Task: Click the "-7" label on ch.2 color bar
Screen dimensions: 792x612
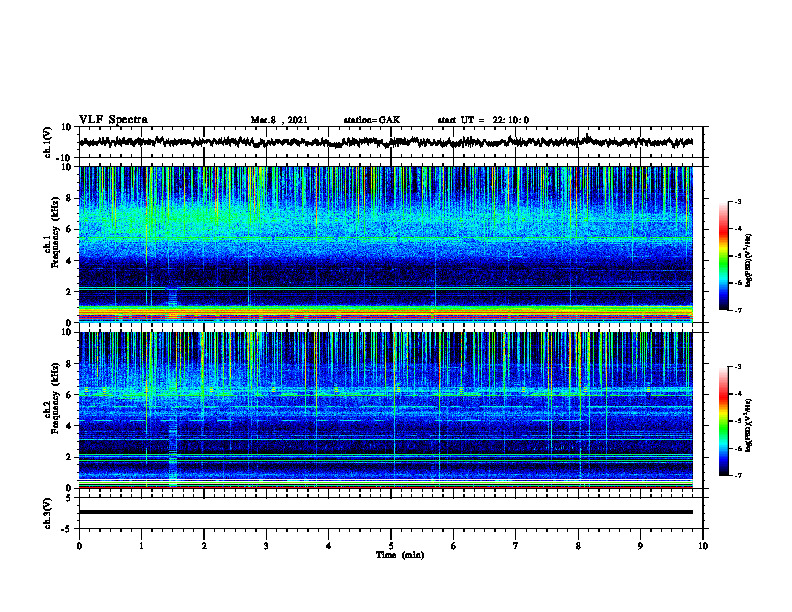Action: [x=738, y=476]
